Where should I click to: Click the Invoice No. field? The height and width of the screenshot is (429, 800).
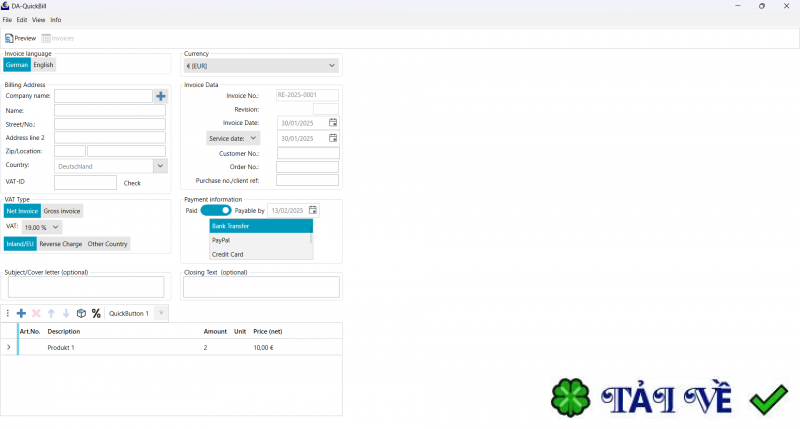coord(307,95)
